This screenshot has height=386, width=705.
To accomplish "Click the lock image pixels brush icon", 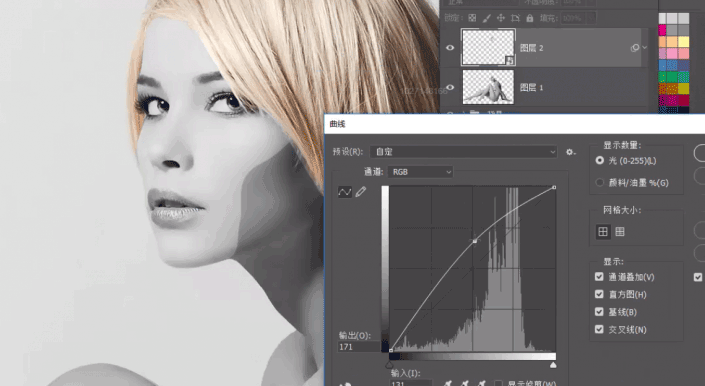I will (486, 18).
